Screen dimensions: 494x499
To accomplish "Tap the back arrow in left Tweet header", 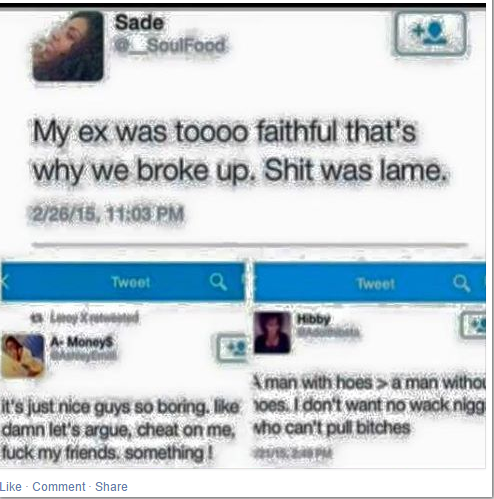I will 4,282.
